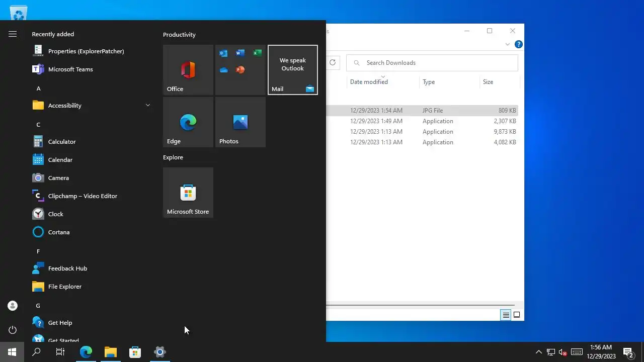
Task: Select the JPG File row in Downloads
Action: [x=422, y=110]
